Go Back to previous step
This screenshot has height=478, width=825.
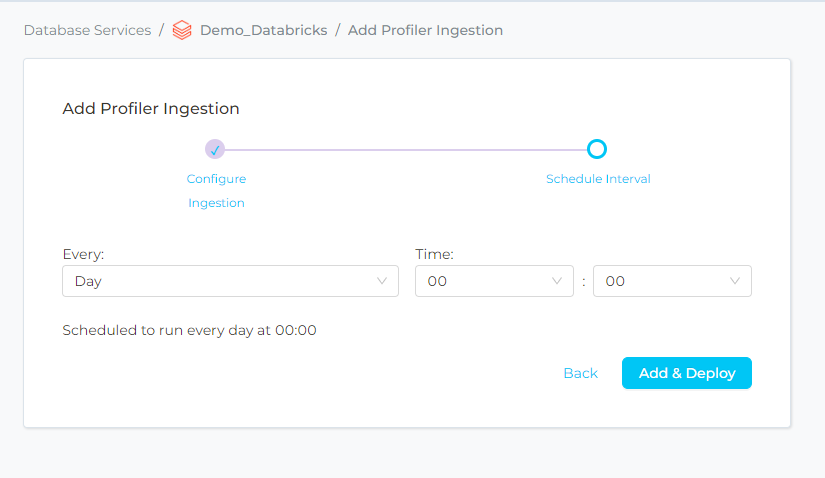pyautogui.click(x=580, y=373)
